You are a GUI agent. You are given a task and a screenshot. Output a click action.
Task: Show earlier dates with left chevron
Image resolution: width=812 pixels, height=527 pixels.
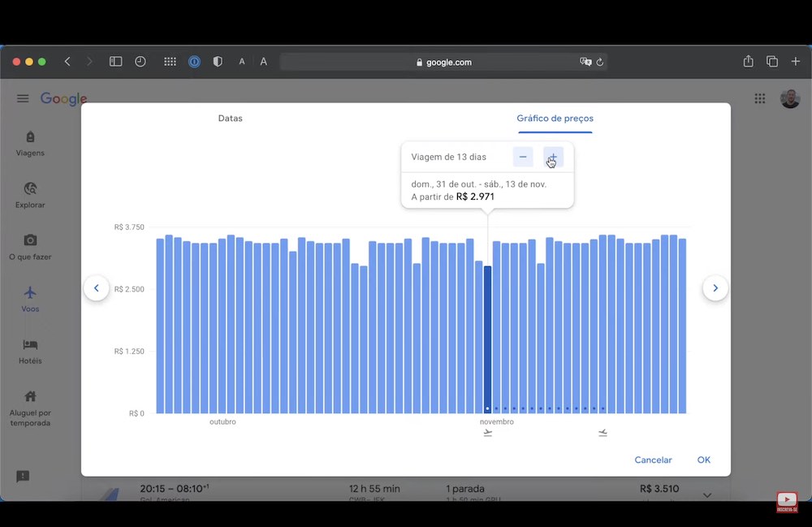pyautogui.click(x=97, y=287)
